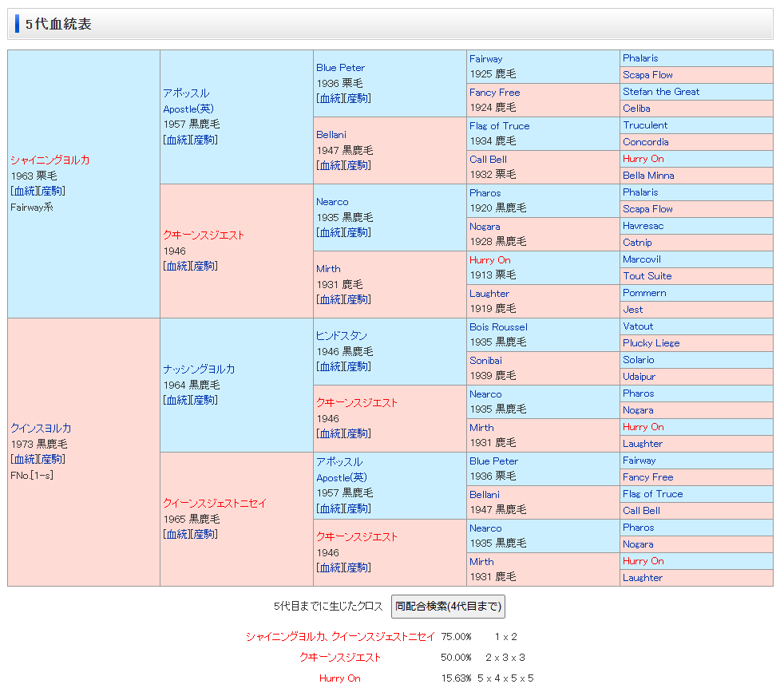Select the 2 x 3 x 3 cross pattern
Image resolution: width=784 pixels, height=688 pixels.
click(x=505, y=658)
